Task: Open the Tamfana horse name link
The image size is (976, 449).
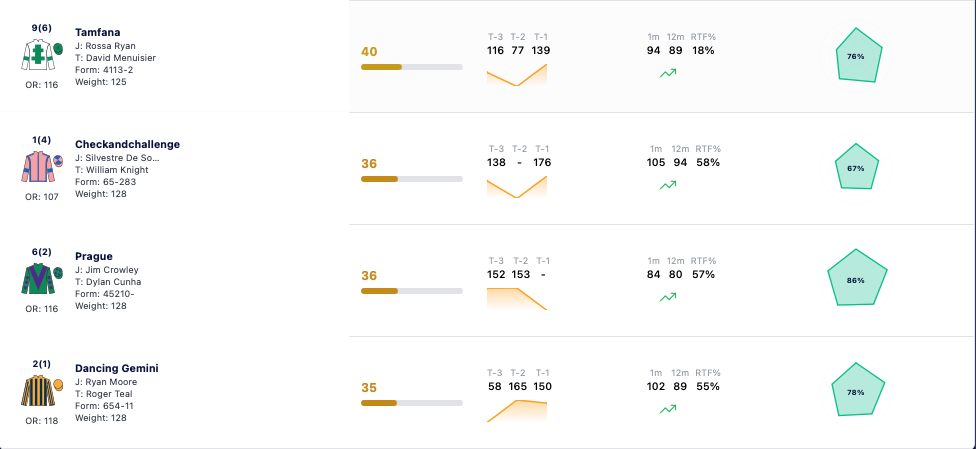Action: pyautogui.click(x=98, y=32)
